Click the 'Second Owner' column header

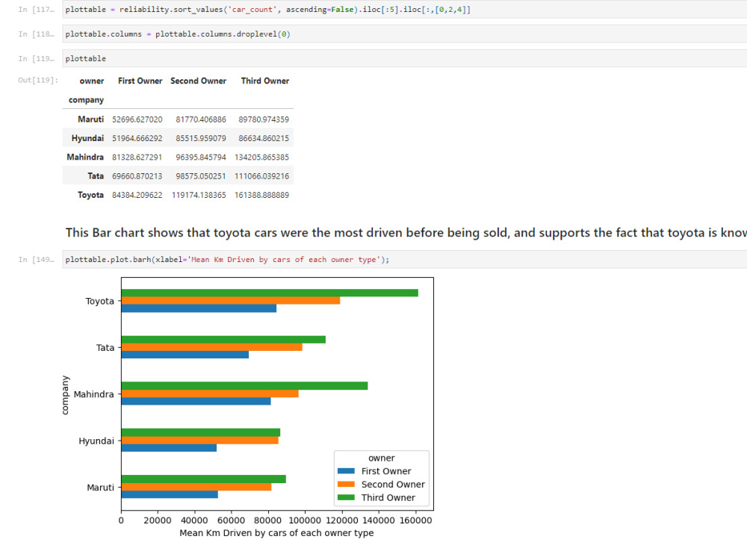[198, 81]
